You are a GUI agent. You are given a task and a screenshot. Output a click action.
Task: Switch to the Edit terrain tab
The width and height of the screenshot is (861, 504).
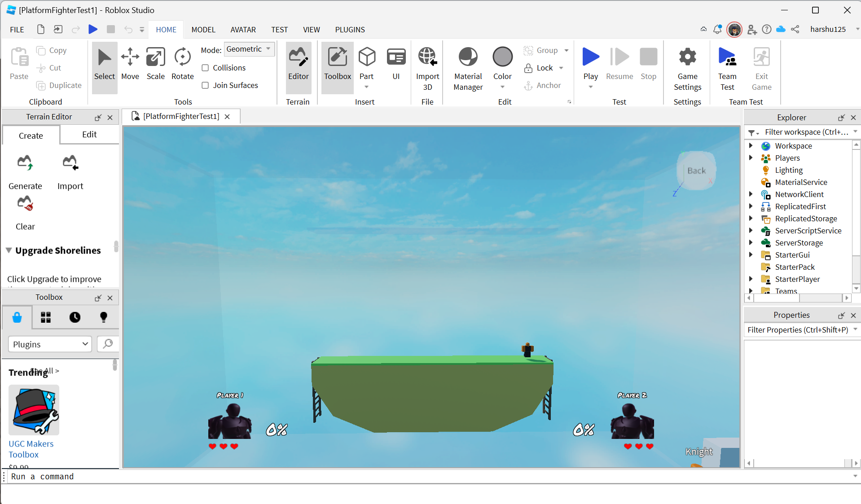[89, 135]
